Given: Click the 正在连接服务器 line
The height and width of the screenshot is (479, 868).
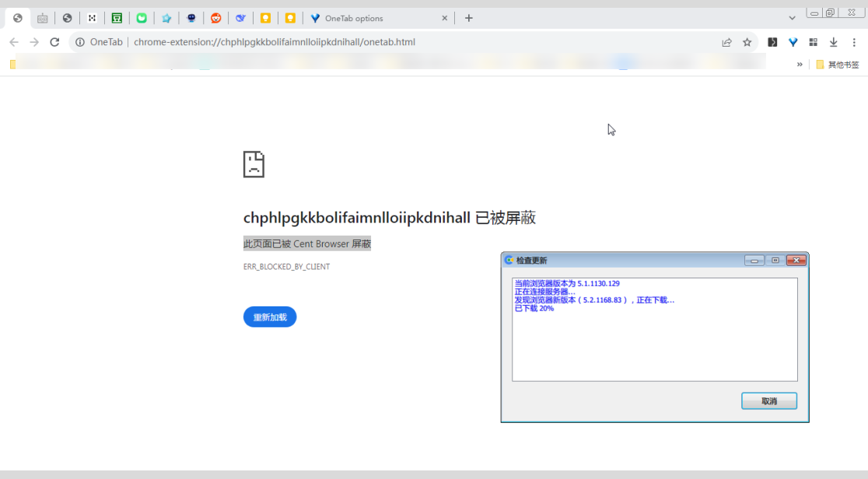Looking at the screenshot, I should [544, 292].
